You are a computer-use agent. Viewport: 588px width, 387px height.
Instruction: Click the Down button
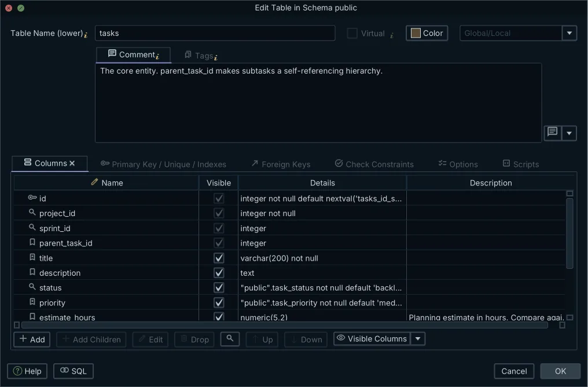[306, 339]
